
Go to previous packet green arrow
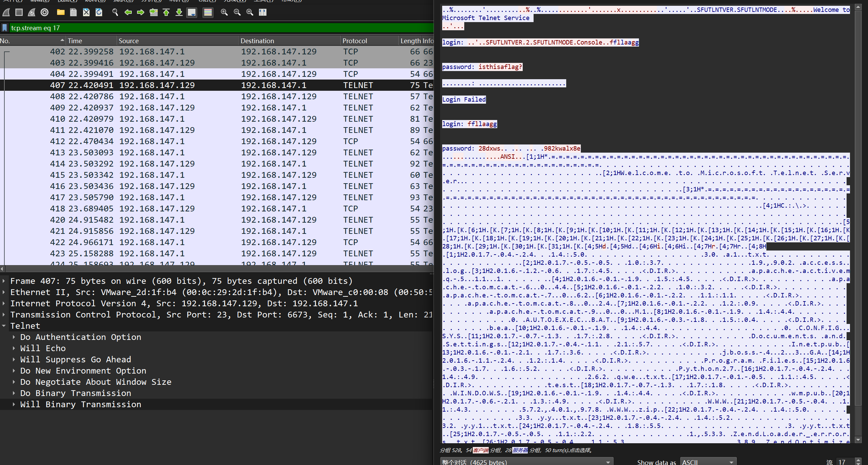click(x=128, y=13)
